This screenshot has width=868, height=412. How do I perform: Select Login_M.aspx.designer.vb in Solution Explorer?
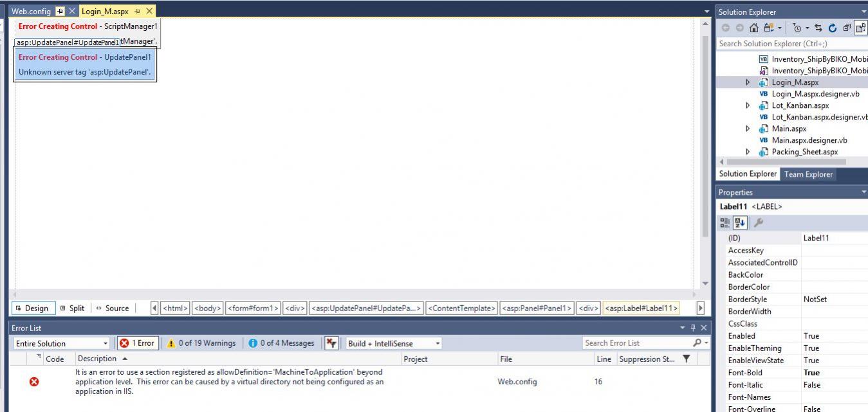[x=815, y=94]
